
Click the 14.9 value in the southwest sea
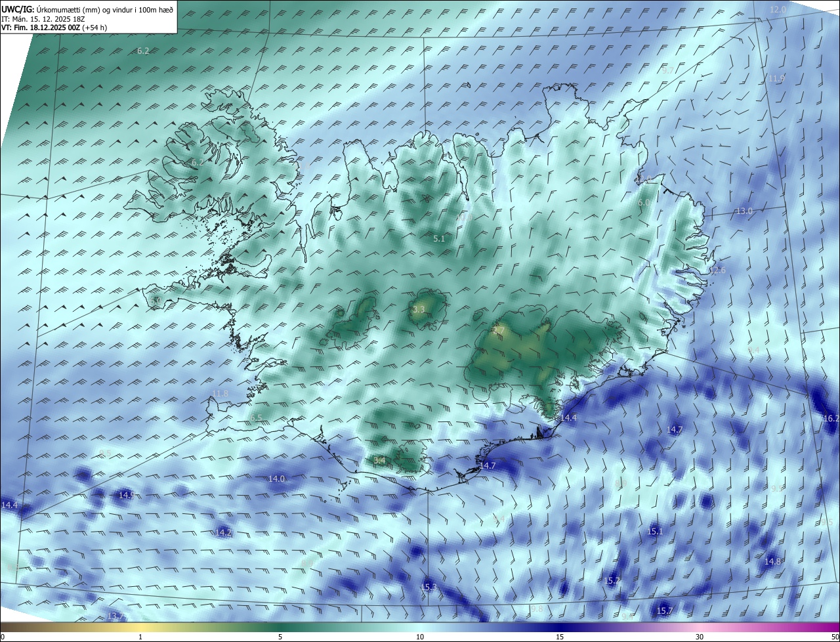[127, 495]
